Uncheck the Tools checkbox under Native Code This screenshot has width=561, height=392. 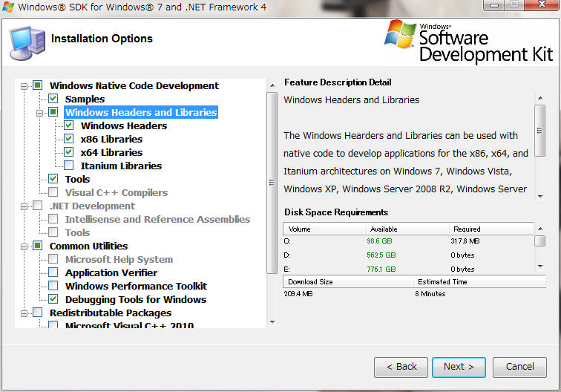[53, 179]
